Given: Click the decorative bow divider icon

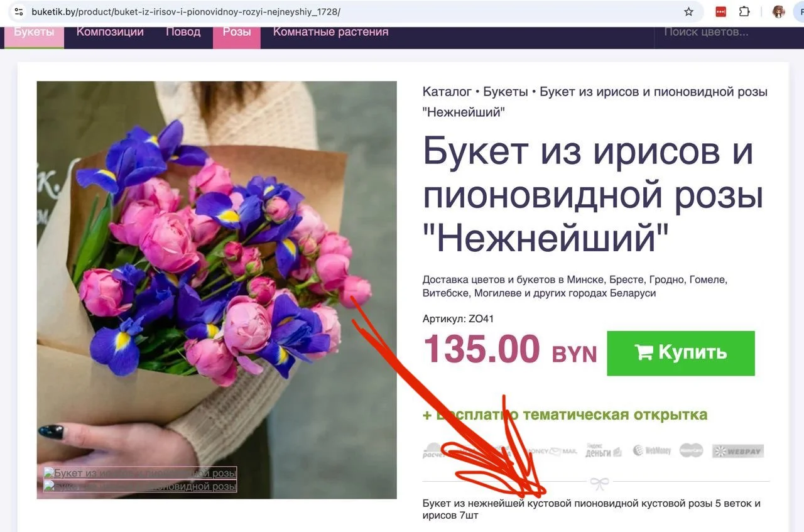Looking at the screenshot, I should pyautogui.click(x=599, y=484).
